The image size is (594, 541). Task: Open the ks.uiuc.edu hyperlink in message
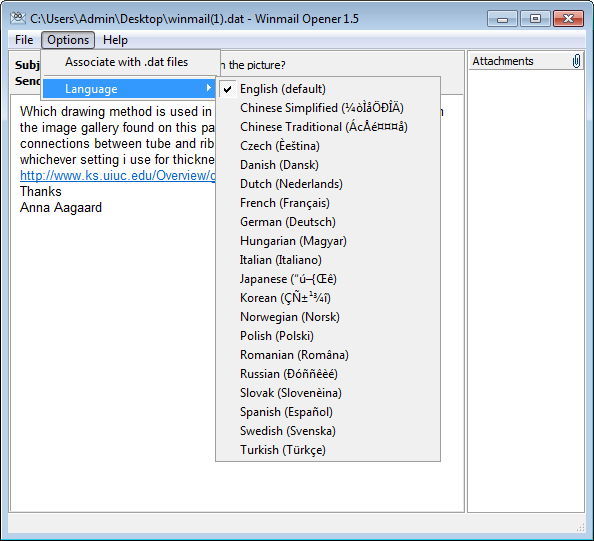click(118, 175)
